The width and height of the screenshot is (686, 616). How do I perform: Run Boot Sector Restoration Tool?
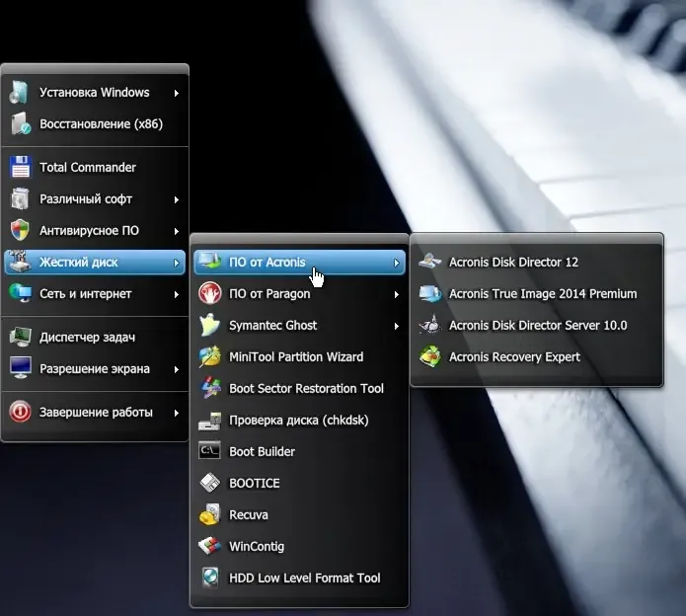click(x=300, y=388)
